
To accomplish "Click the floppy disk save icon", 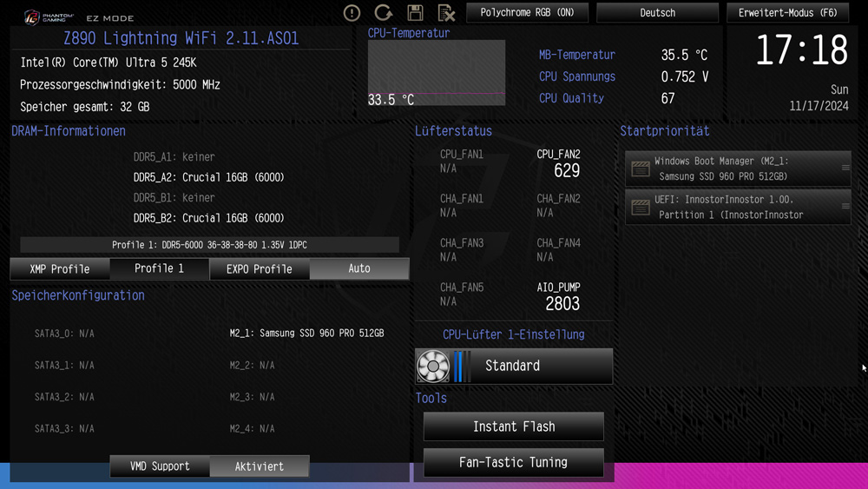I will tap(415, 13).
